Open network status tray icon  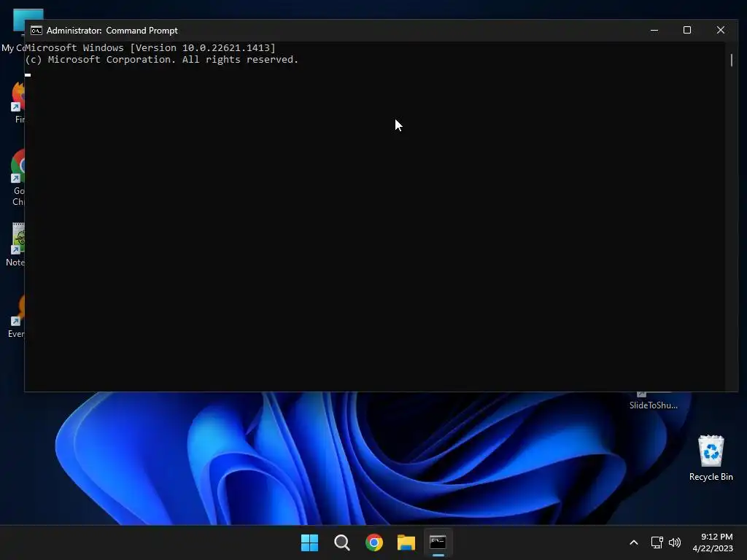pyautogui.click(x=657, y=542)
